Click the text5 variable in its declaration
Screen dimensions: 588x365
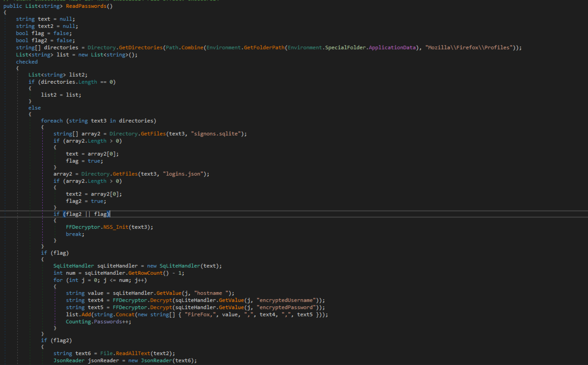point(96,308)
